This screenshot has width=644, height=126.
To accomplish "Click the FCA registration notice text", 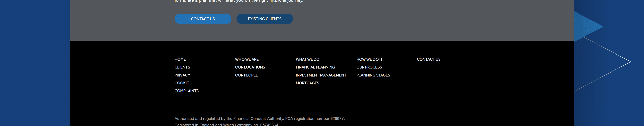I will click(x=259, y=119).
